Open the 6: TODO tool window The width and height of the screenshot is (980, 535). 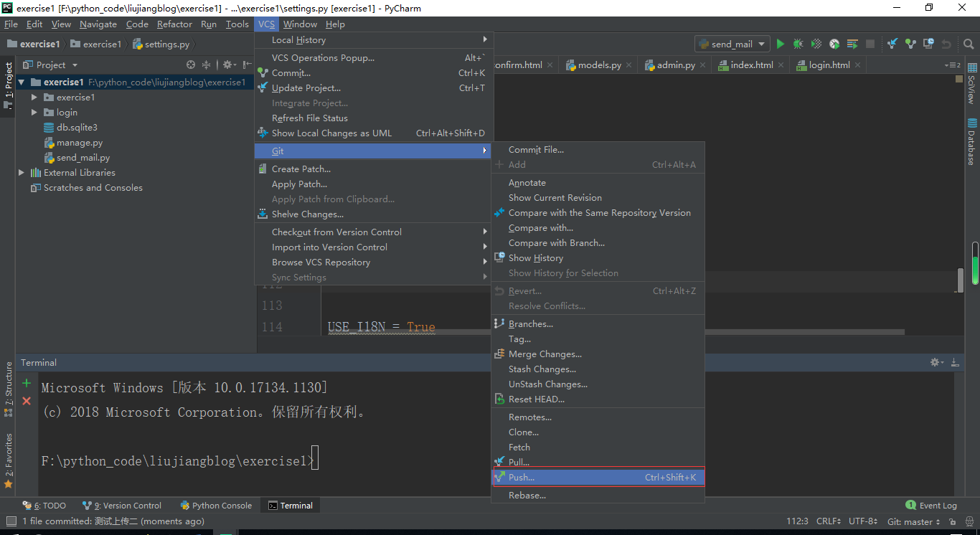pyautogui.click(x=44, y=506)
